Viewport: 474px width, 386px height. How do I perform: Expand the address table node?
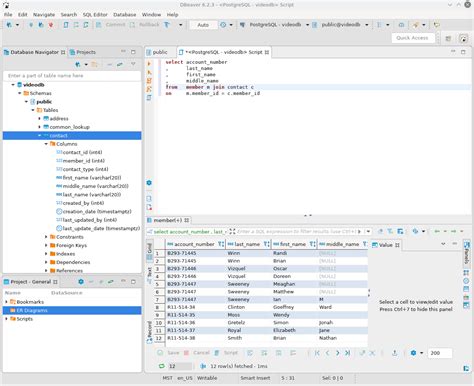point(40,118)
